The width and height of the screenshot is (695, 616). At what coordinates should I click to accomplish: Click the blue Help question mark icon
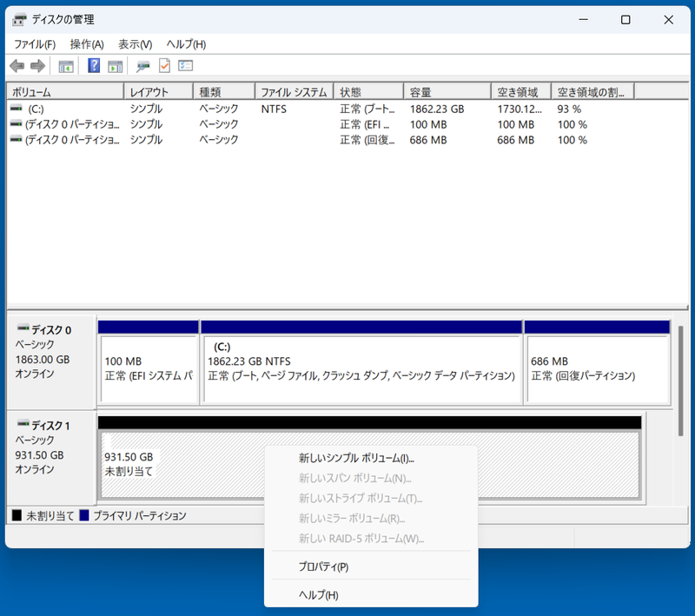point(94,65)
